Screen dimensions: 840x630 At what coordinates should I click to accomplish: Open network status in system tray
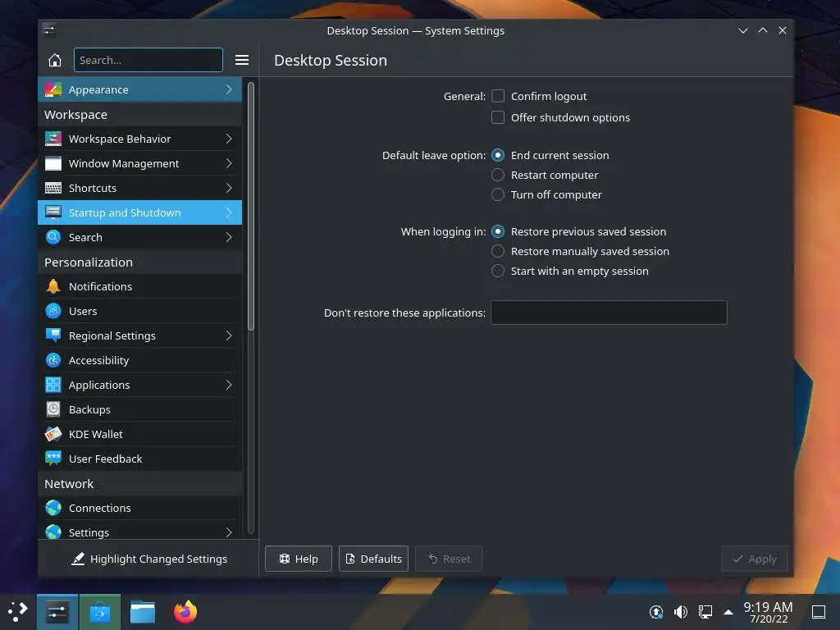click(705, 612)
